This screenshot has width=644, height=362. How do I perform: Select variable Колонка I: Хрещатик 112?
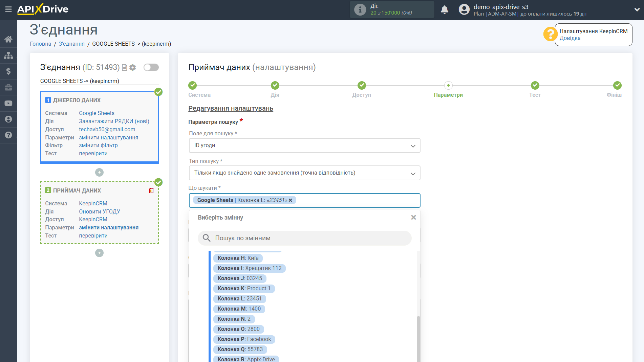pyautogui.click(x=249, y=268)
